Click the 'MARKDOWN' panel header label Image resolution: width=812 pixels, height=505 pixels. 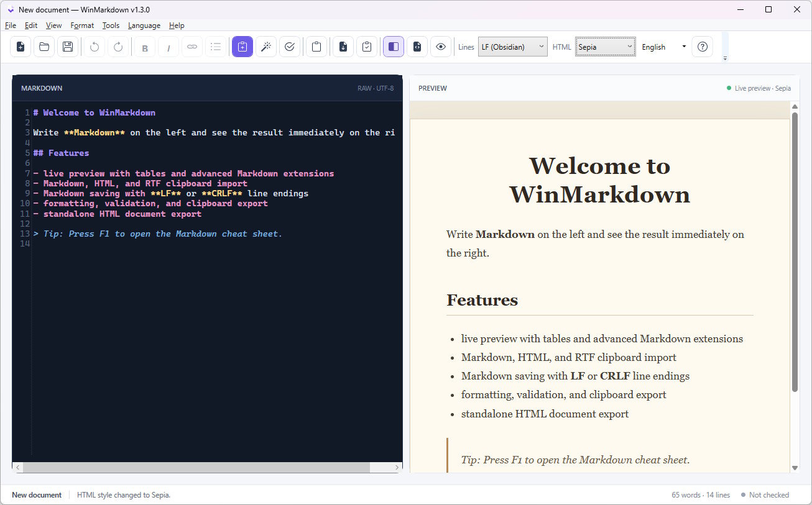42,88
